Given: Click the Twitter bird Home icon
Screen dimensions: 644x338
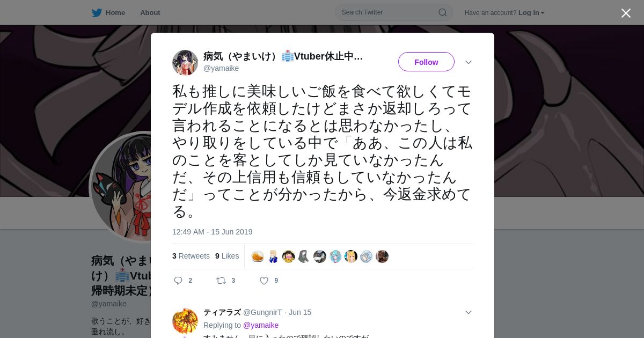Looking at the screenshot, I should coord(97,13).
